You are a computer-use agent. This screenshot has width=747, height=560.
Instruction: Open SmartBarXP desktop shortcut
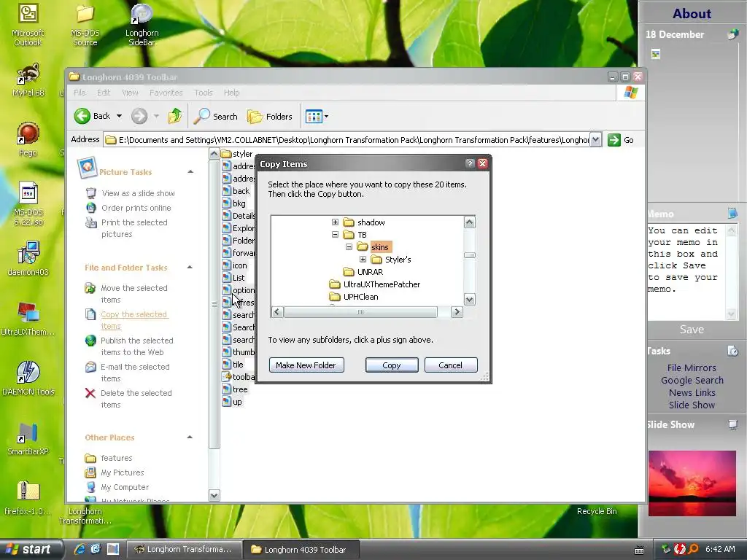[x=28, y=438]
